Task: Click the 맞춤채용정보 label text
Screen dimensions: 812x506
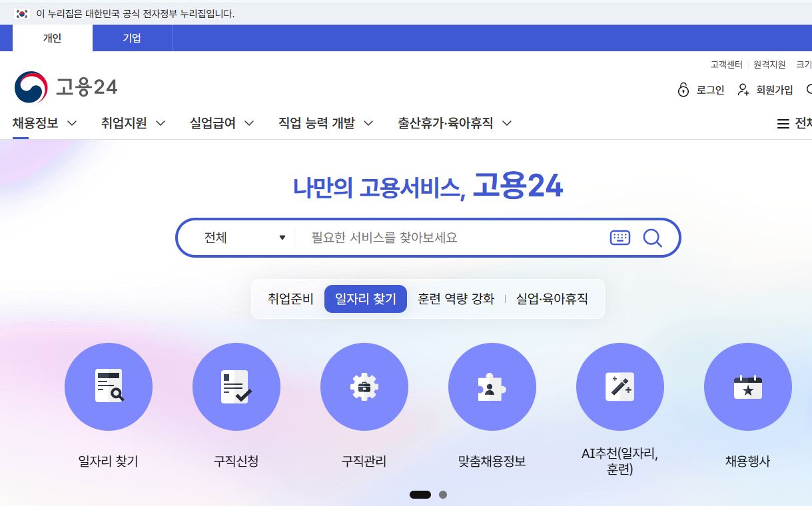Action: coord(492,461)
